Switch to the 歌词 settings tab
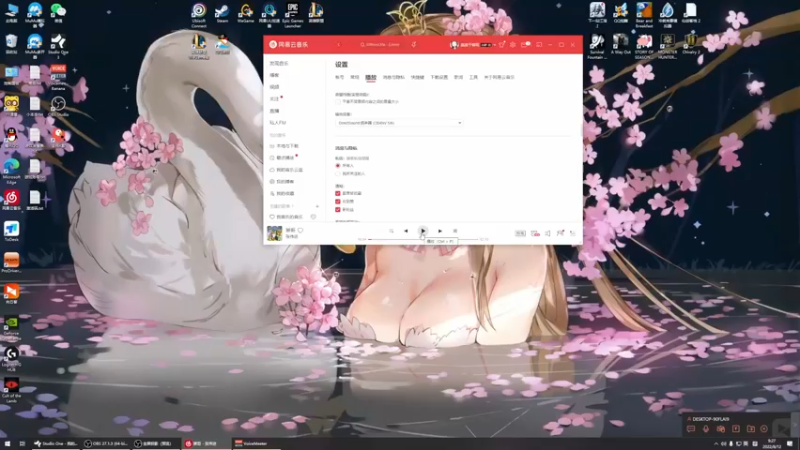Image resolution: width=800 pixels, height=450 pixels. coord(458,78)
